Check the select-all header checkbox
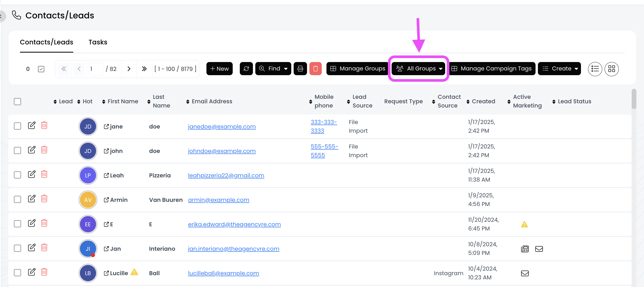The image size is (644, 287). pos(17,101)
